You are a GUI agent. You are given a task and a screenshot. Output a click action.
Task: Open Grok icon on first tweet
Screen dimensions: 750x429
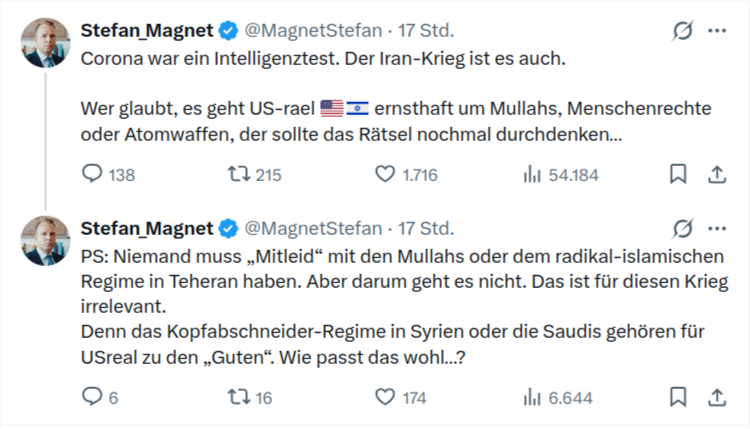(x=683, y=31)
